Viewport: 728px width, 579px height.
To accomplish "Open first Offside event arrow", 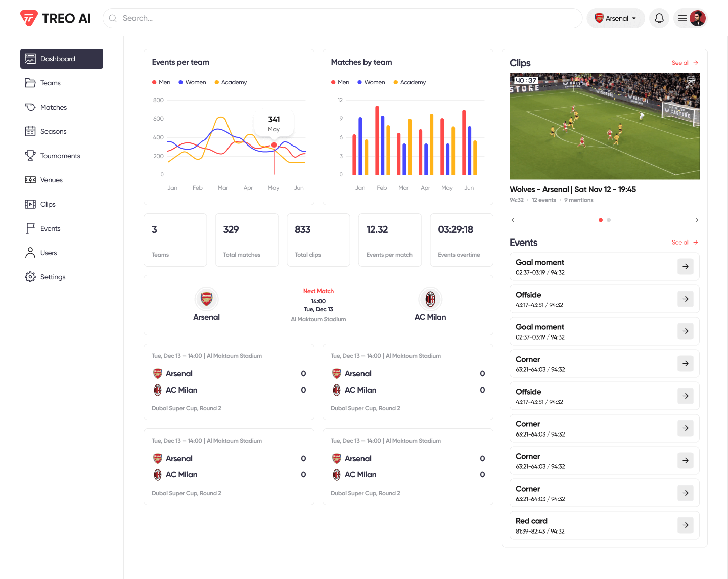I will point(686,299).
